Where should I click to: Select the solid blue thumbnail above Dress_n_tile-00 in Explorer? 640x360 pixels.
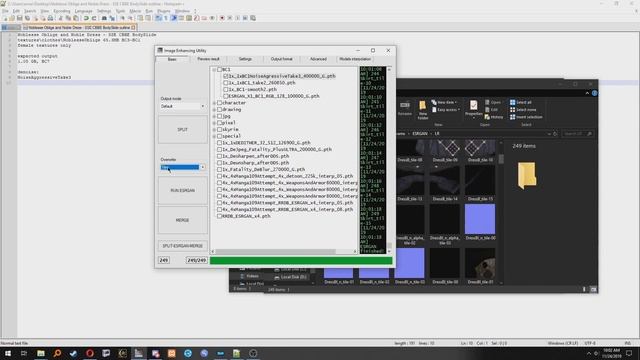pos(480,219)
